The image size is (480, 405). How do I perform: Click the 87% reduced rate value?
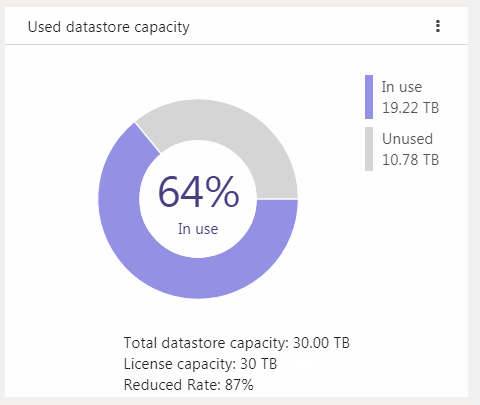tap(239, 385)
